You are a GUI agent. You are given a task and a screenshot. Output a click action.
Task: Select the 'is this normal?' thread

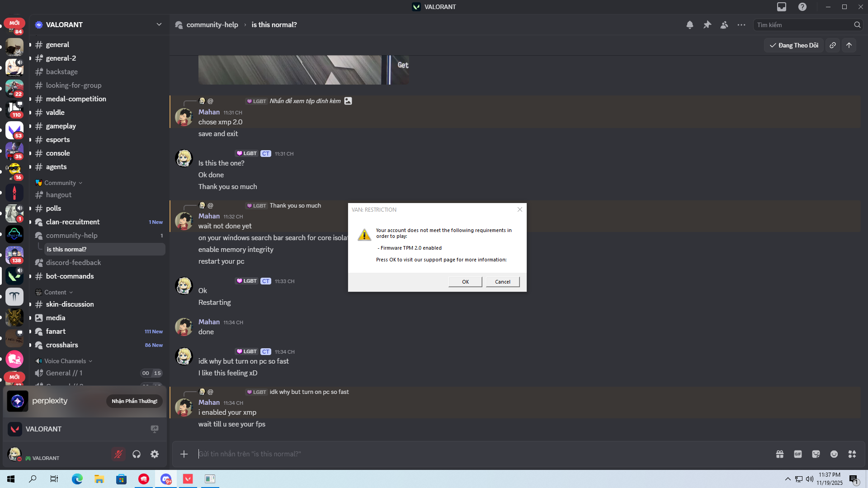(104, 249)
